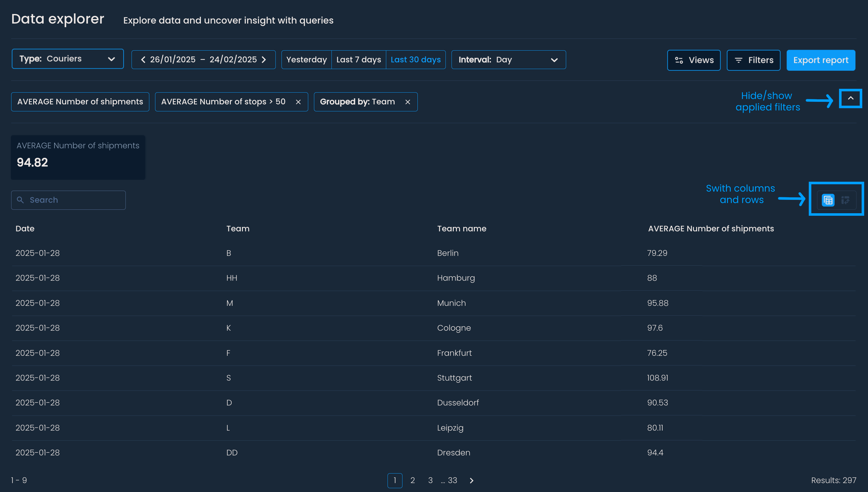Switch to table layout view icon
Screen dimensions: 868x492
(x=828, y=200)
